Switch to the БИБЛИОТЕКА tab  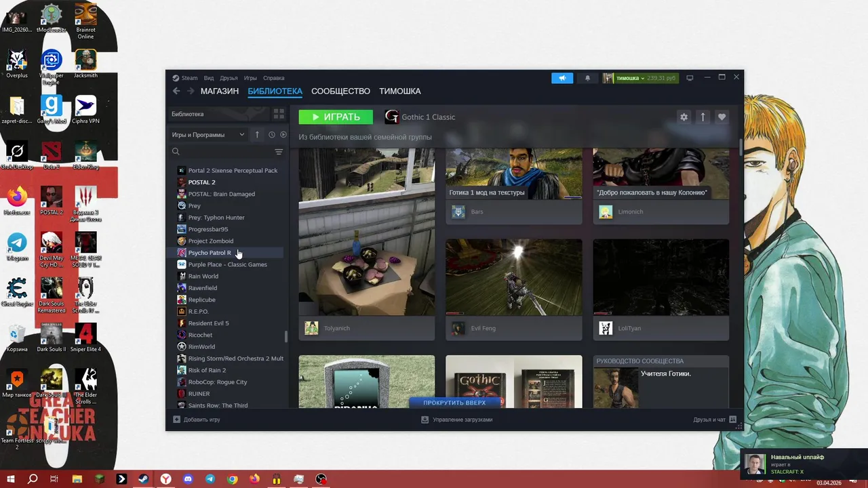(x=275, y=91)
